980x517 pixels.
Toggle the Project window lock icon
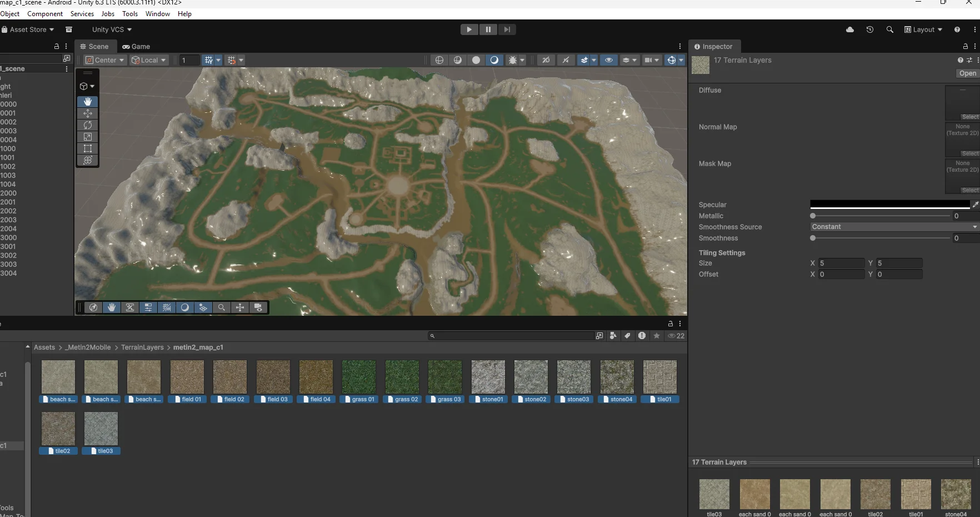pyautogui.click(x=671, y=324)
